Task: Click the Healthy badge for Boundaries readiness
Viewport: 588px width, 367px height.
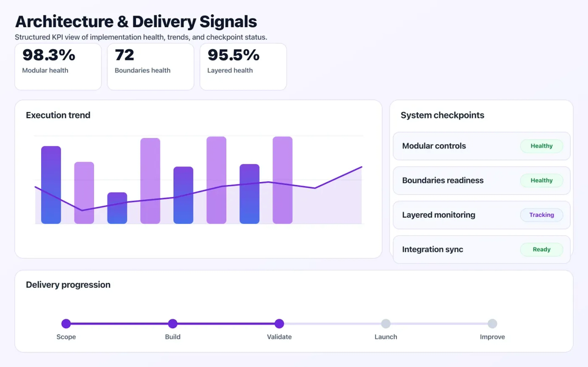Action: (541, 180)
